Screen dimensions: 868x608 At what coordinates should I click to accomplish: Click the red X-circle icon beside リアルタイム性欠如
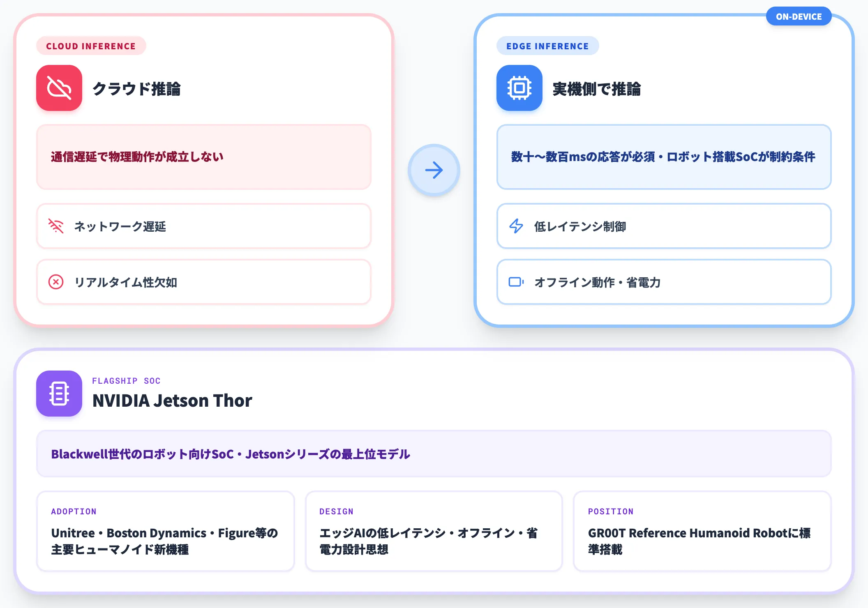coord(56,282)
